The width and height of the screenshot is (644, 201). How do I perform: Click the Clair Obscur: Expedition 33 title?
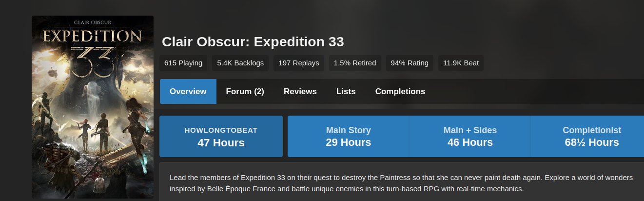[253, 42]
